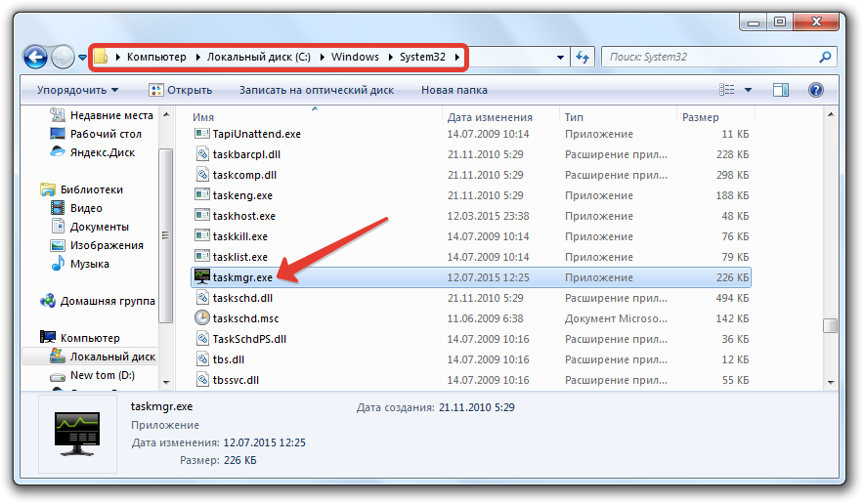Select the taskmgr.exe file icon
The width and height of the screenshot is (864, 504).
(x=202, y=277)
